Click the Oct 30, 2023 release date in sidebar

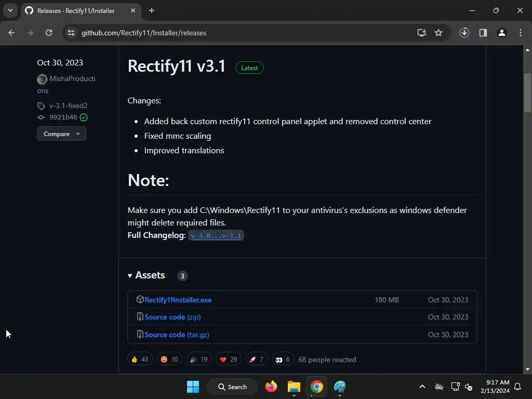tap(60, 63)
